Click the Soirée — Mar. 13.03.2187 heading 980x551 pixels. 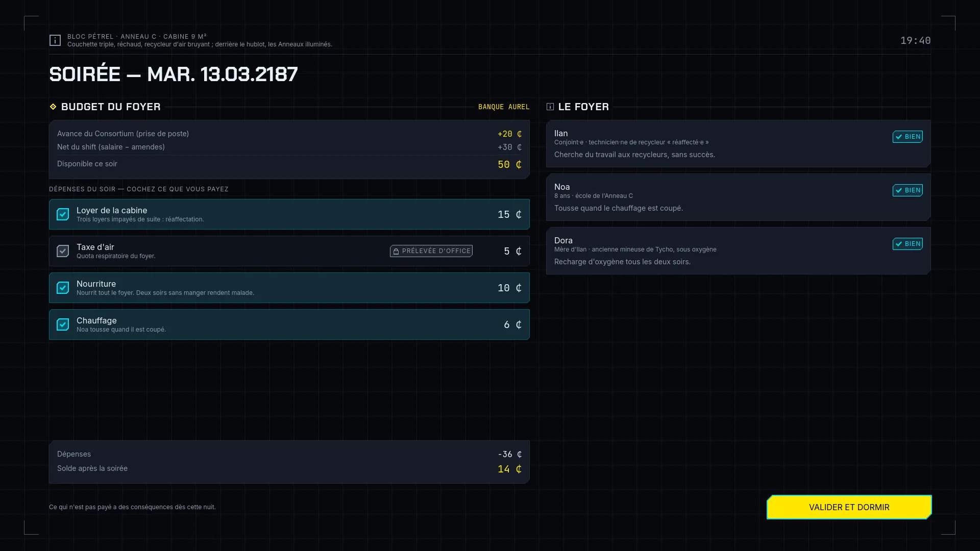[x=174, y=74]
